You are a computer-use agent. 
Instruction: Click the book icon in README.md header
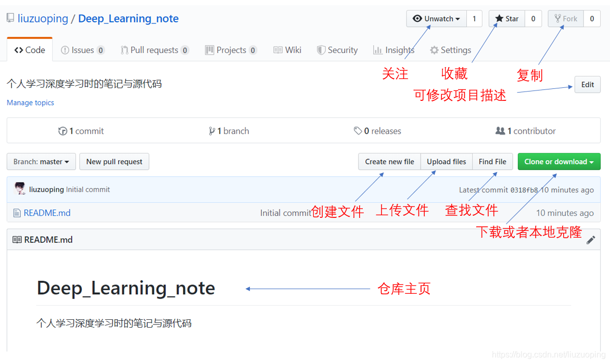pos(17,240)
